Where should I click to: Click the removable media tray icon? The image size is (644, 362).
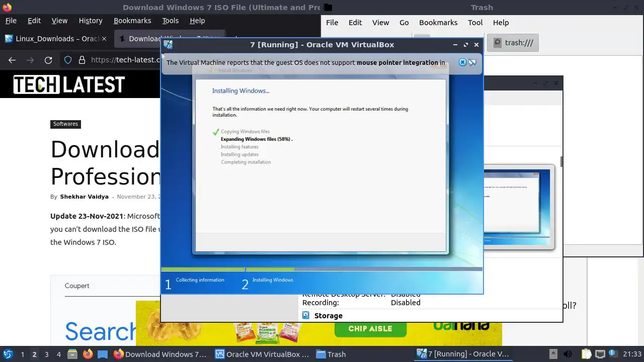553,354
